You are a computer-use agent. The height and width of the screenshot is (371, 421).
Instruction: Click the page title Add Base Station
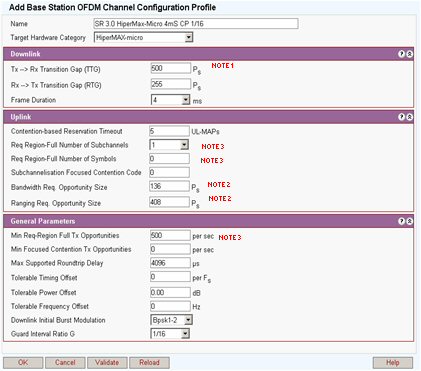tap(112, 7)
